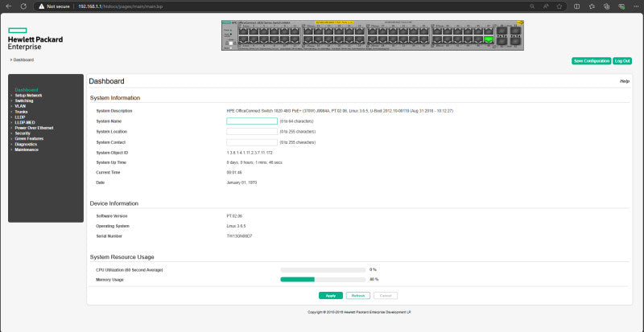Open the zoom magnifier icon in address bar
This screenshot has width=644, height=332.
click(x=532, y=6)
